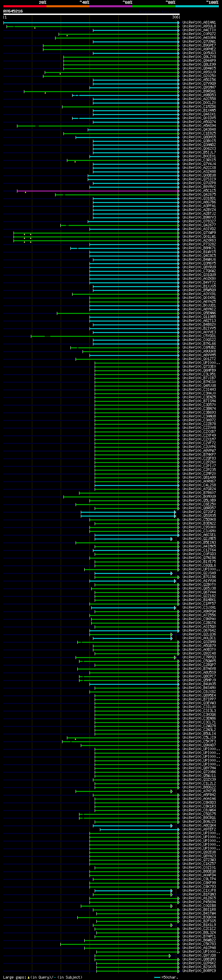Click label UniRef100_A0LDC1

pyautogui.click(x=199, y=638)
